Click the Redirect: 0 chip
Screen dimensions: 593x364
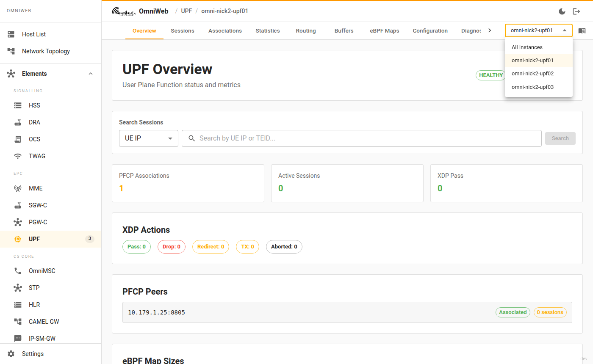click(211, 247)
